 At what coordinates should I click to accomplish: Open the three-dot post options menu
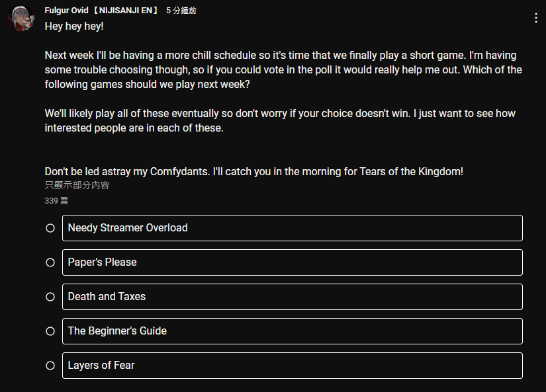tap(536, 18)
